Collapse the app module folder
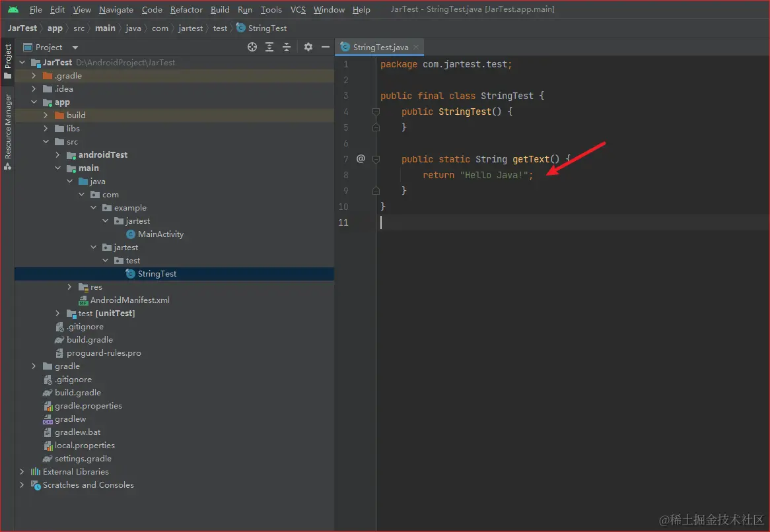The height and width of the screenshot is (532, 770). pyautogui.click(x=34, y=102)
